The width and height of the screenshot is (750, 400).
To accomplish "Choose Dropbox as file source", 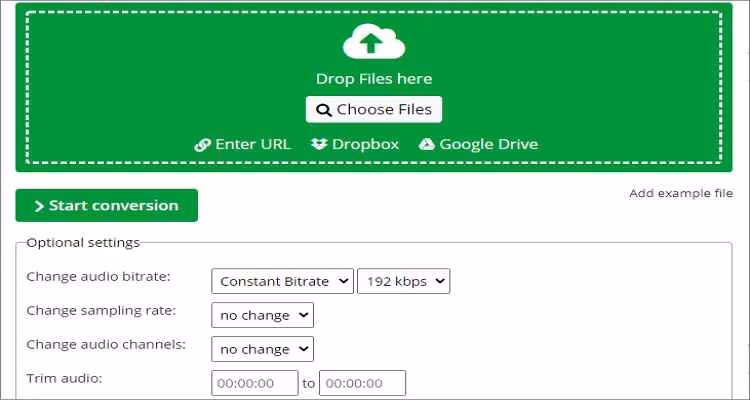I will [x=355, y=144].
